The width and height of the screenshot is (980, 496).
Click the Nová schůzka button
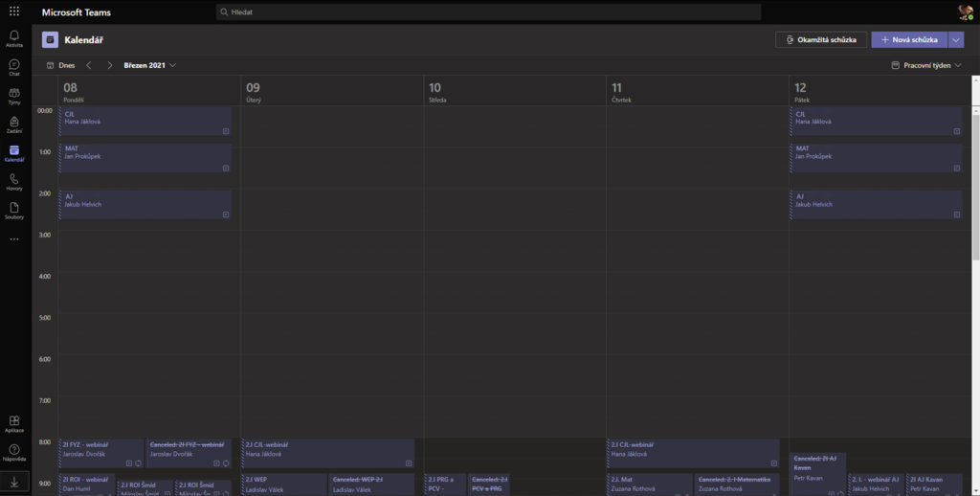(x=908, y=39)
